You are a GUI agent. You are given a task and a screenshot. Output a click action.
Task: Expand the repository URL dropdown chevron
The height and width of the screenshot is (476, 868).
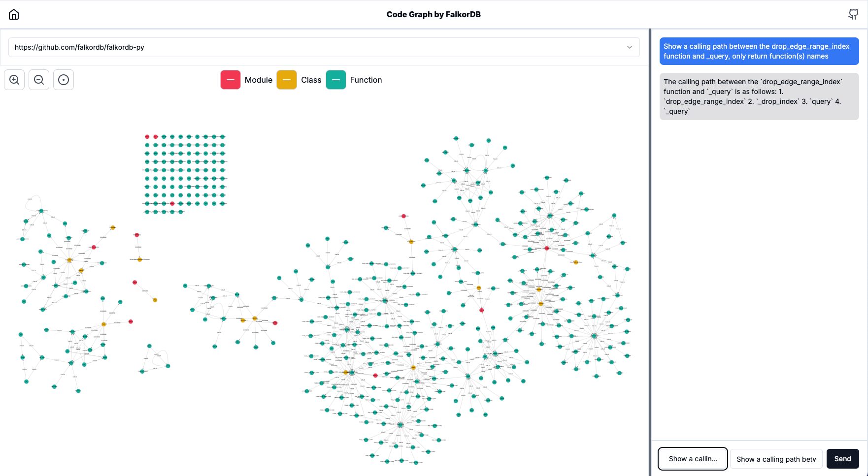coord(629,47)
